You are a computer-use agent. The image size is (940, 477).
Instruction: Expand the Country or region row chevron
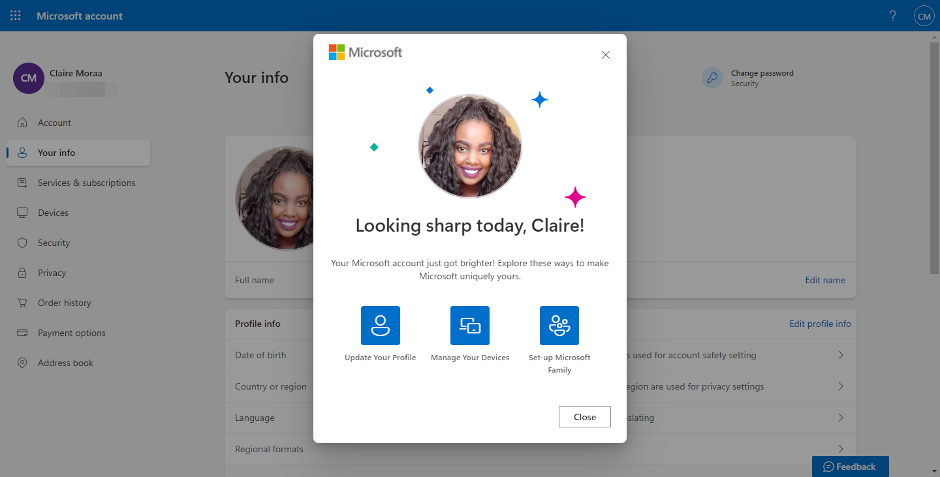(841, 387)
